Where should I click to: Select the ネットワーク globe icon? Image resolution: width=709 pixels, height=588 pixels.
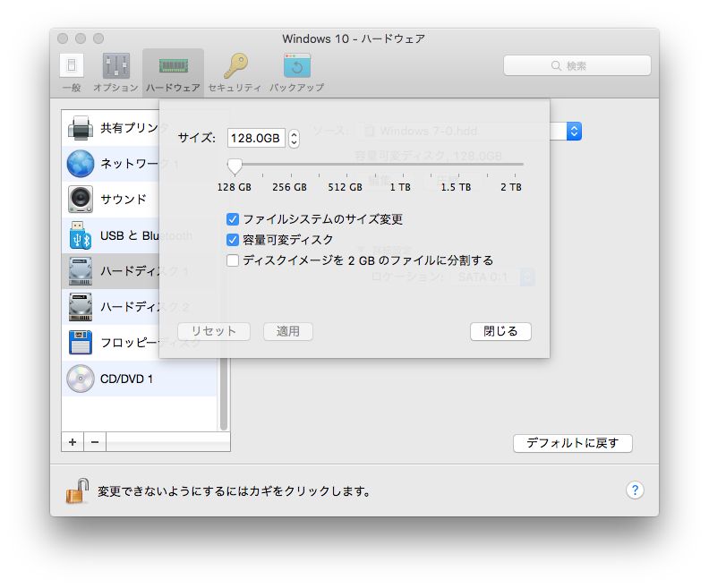coord(81,164)
